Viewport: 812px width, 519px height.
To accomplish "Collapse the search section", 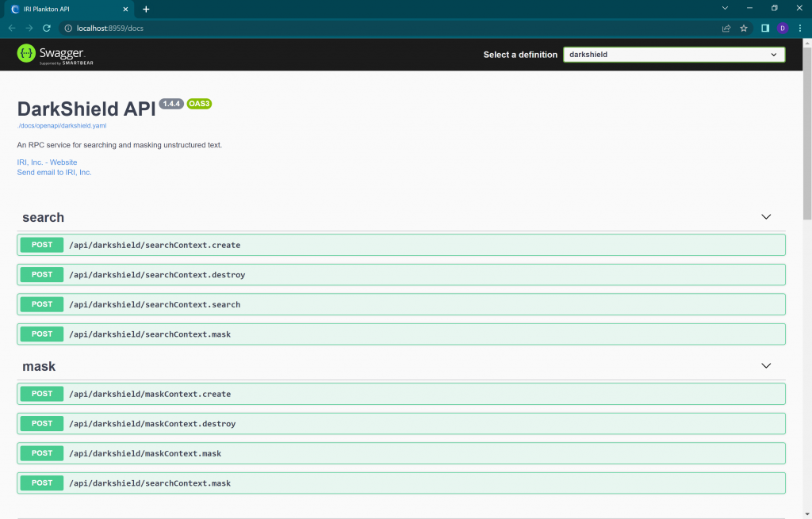I will (766, 216).
